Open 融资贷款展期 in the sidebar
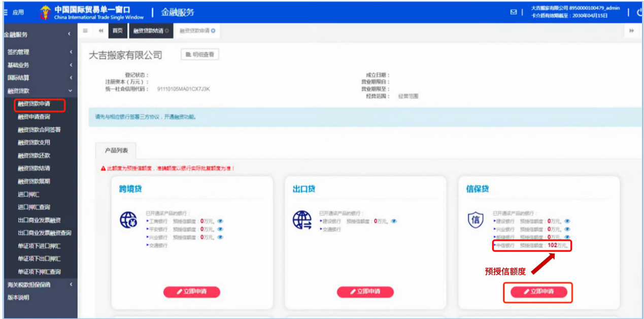644x319 pixels. [33, 181]
